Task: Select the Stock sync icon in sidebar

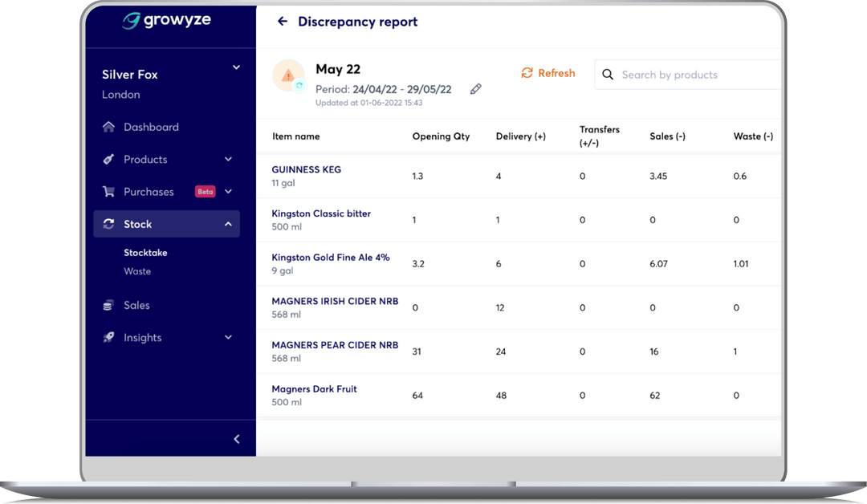Action: pyautogui.click(x=108, y=224)
